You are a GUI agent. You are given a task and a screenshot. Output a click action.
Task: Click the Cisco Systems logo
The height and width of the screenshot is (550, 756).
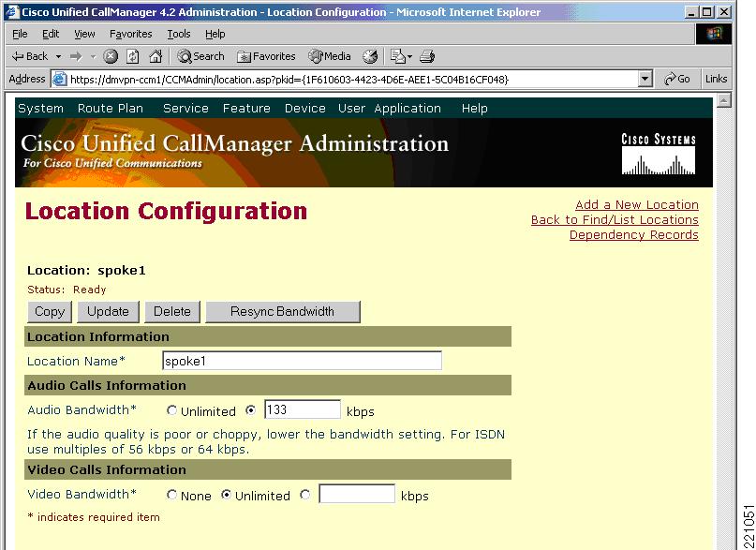point(659,154)
